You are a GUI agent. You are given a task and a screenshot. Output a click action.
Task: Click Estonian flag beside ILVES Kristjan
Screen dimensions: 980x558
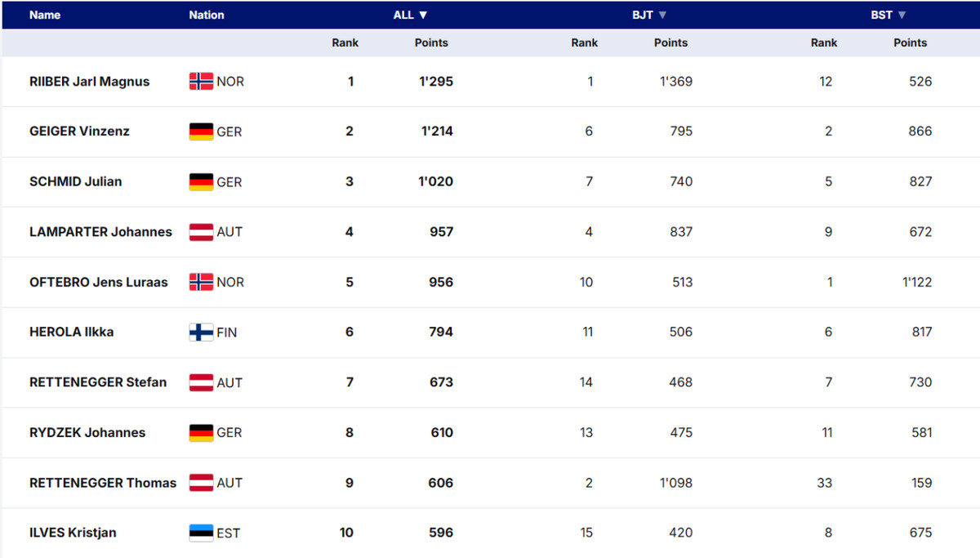[201, 533]
